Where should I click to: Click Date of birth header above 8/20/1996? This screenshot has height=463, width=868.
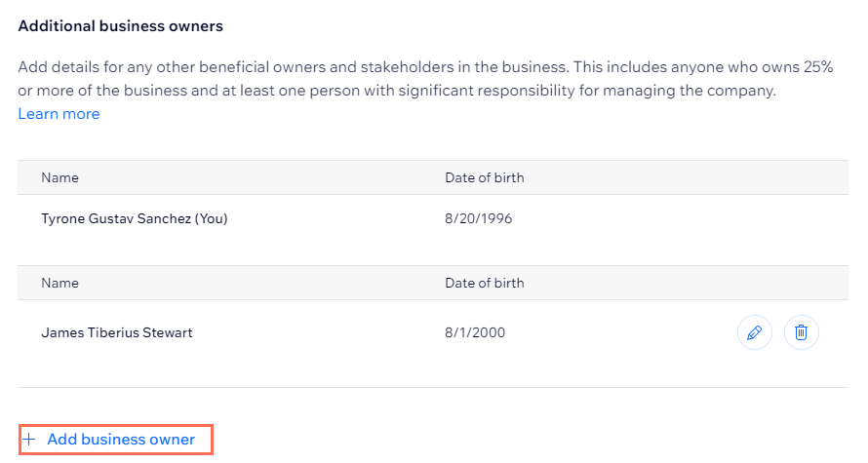tap(485, 177)
